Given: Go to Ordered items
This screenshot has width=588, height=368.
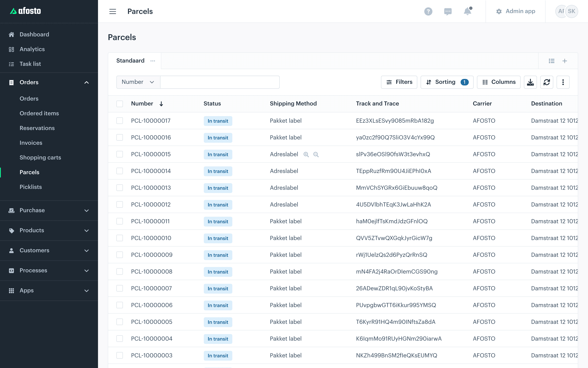Looking at the screenshot, I should click(x=39, y=113).
